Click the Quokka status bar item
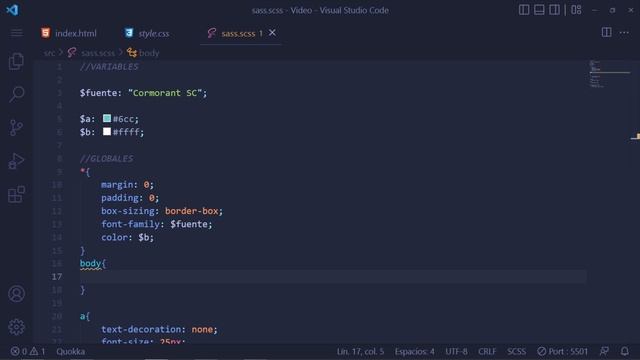The height and width of the screenshot is (360, 640). tap(71, 351)
